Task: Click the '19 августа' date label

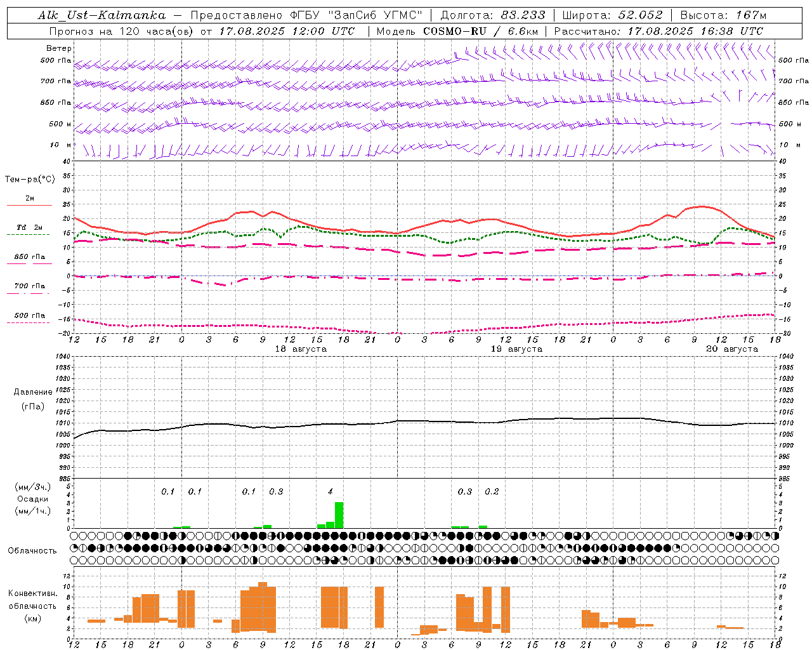Action: [516, 349]
